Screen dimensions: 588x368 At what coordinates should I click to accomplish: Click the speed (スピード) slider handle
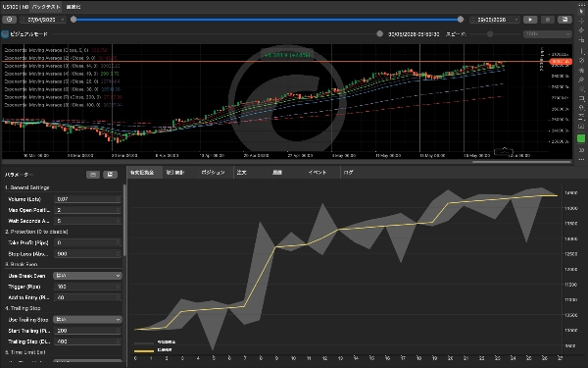[490, 34]
